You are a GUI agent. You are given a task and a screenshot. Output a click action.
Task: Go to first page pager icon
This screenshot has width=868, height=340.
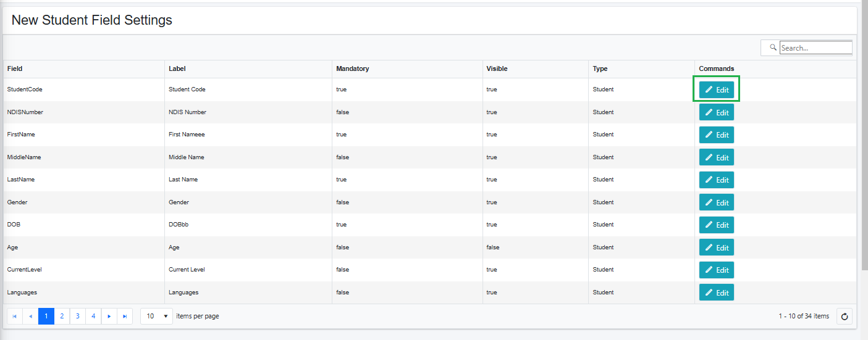tap(15, 317)
